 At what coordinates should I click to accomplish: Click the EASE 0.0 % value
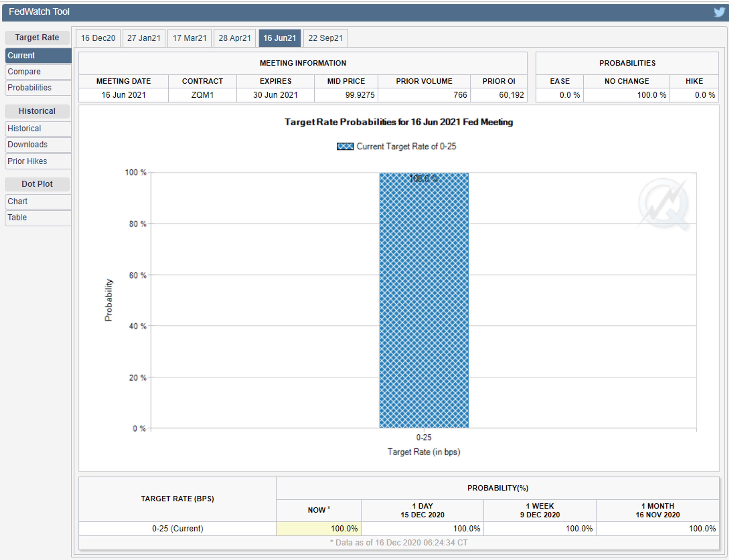pos(570,95)
